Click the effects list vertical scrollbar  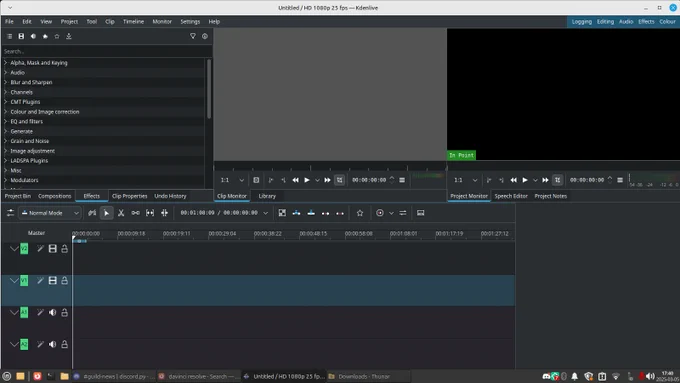tap(209, 89)
